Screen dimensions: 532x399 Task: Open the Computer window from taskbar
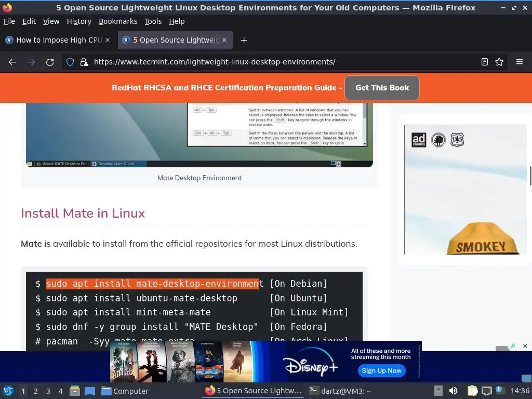click(125, 391)
